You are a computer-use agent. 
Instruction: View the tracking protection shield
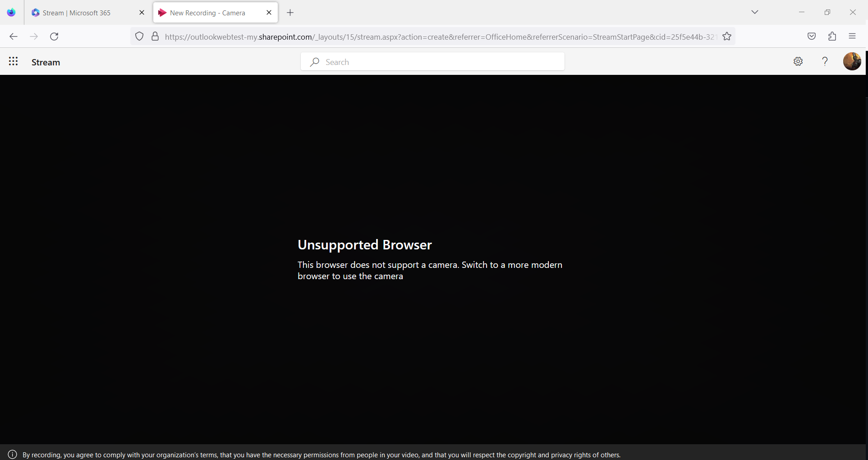139,37
